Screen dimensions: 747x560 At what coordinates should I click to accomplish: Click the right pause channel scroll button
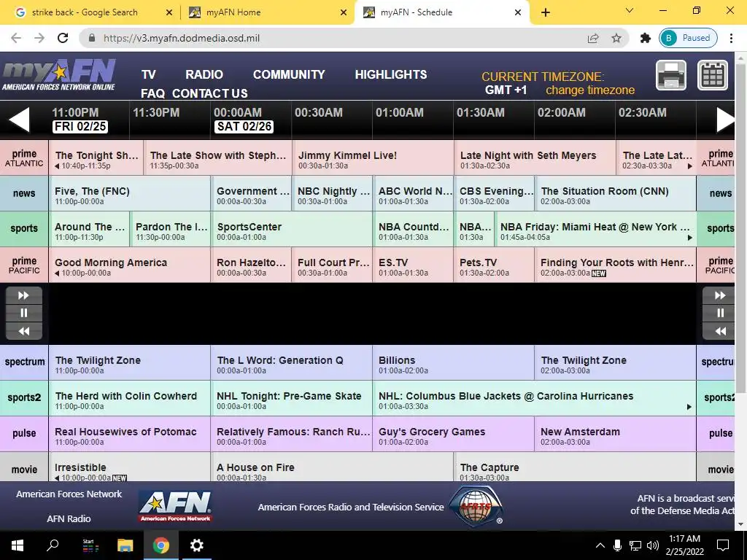click(720, 313)
